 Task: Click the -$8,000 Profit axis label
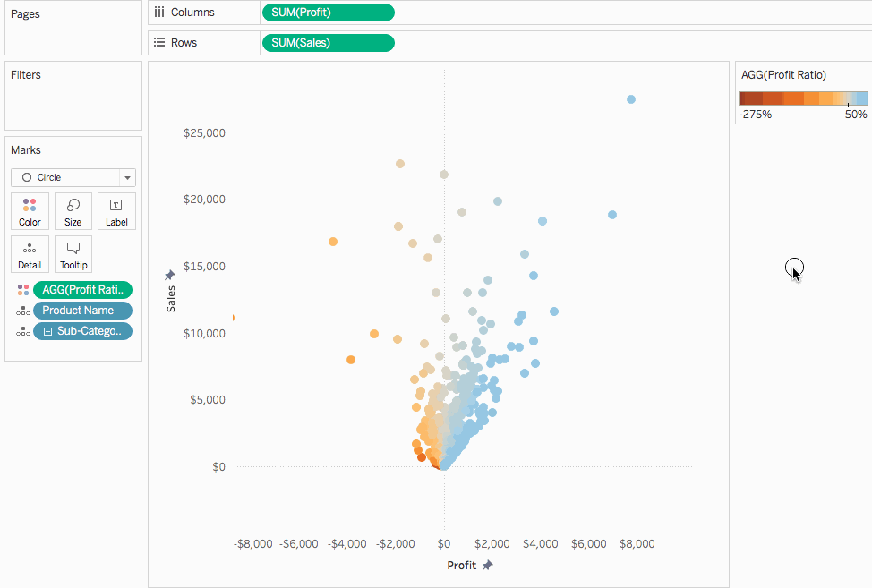pos(253,543)
